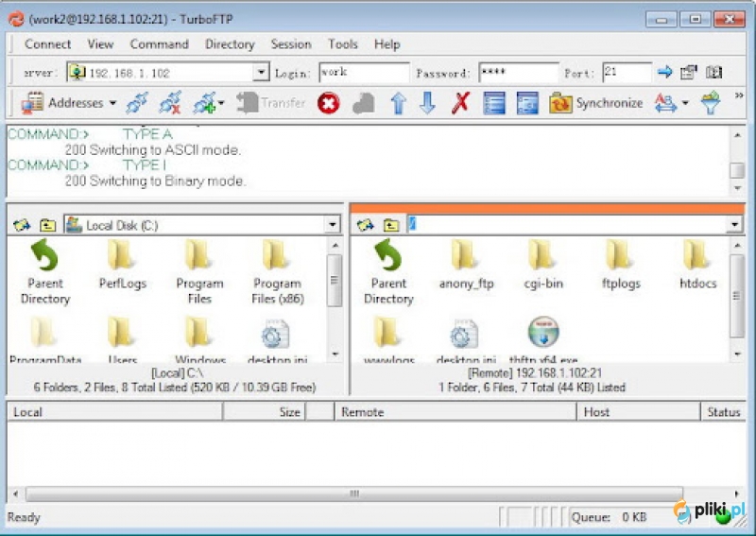756x536 pixels.
Task: Click the blue Upload up arrow
Action: click(398, 103)
